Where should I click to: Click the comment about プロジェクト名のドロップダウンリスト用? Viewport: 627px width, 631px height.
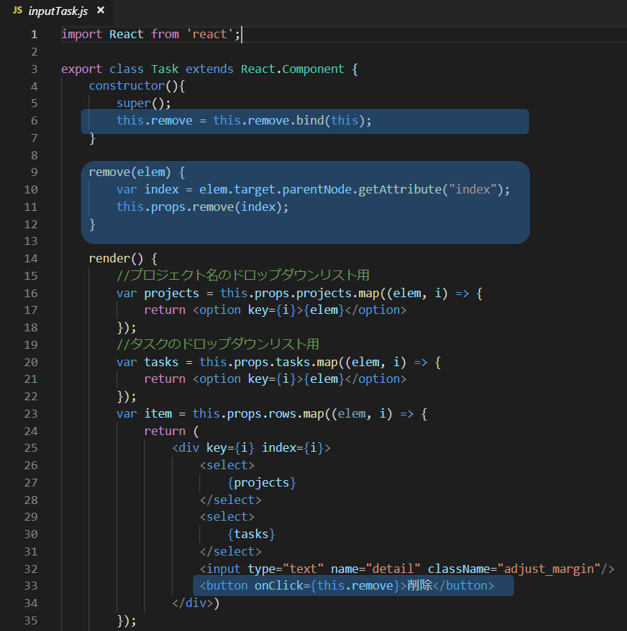243,276
